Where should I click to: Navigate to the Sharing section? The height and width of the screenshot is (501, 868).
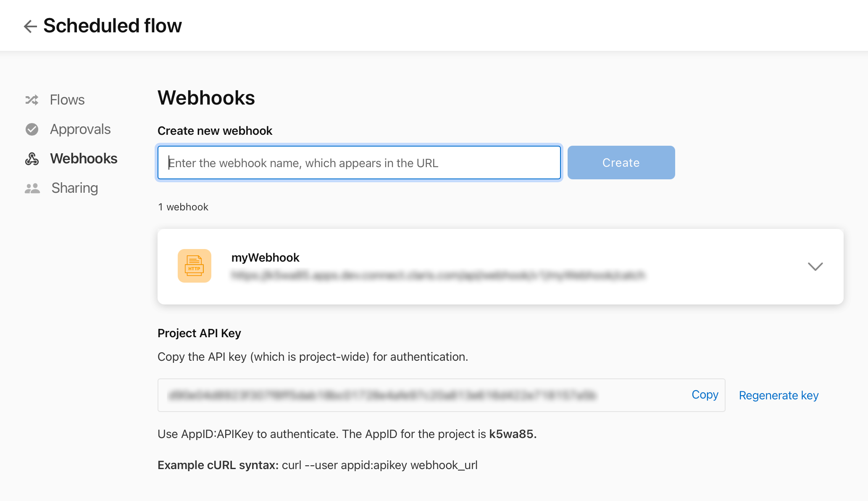coord(74,188)
